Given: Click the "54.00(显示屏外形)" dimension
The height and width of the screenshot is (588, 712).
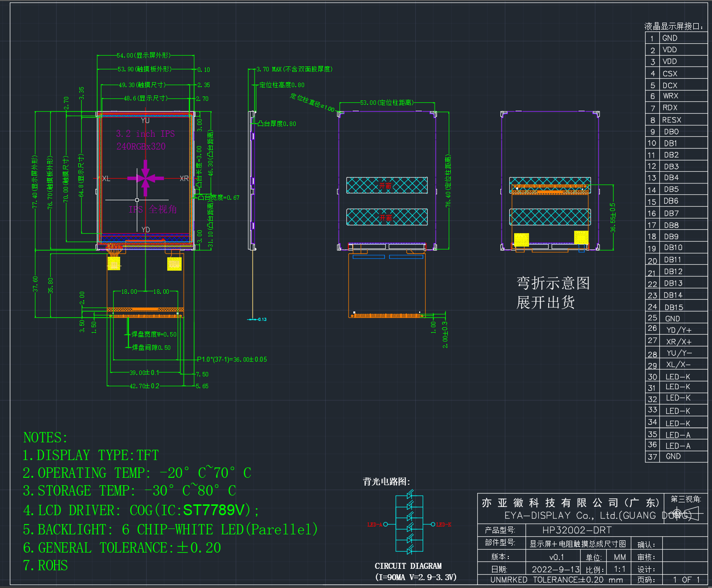Looking at the screenshot, I should point(144,56).
